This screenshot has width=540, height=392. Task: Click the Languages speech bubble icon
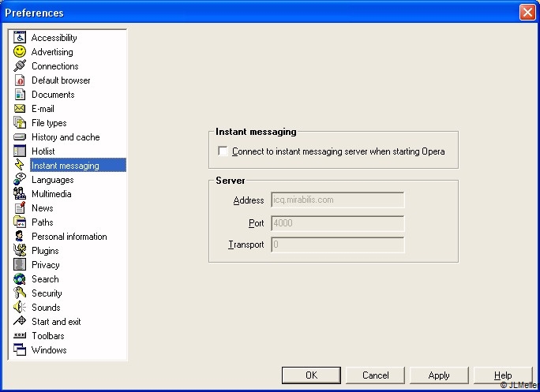pos(20,179)
